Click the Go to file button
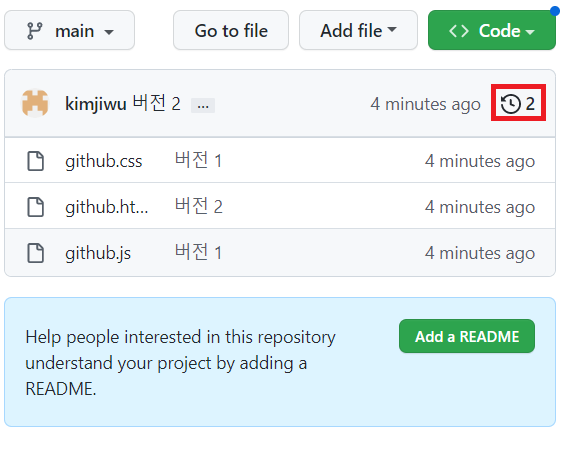The image size is (562, 450). pyautogui.click(x=231, y=30)
